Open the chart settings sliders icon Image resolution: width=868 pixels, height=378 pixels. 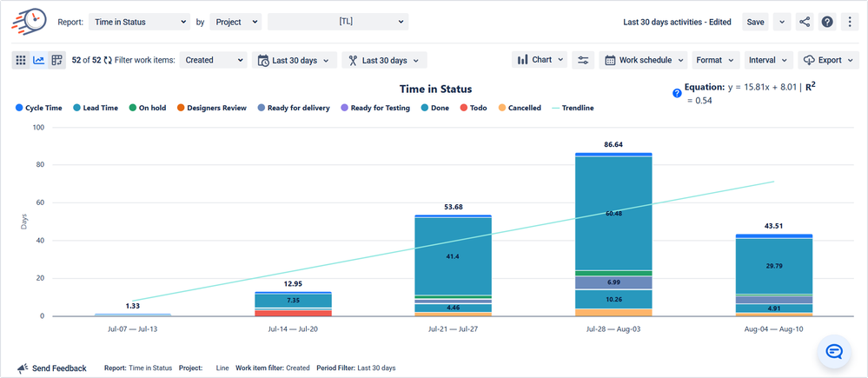pyautogui.click(x=583, y=60)
